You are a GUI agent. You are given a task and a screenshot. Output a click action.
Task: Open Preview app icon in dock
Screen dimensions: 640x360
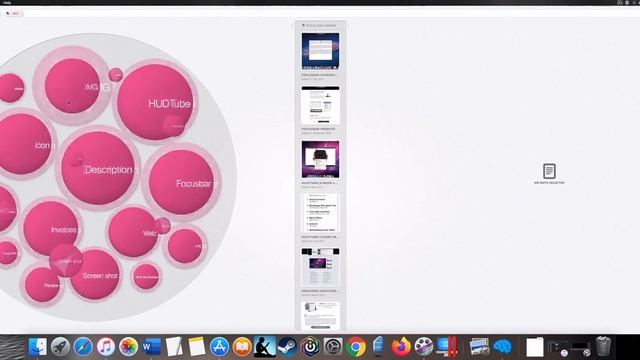[479, 347]
